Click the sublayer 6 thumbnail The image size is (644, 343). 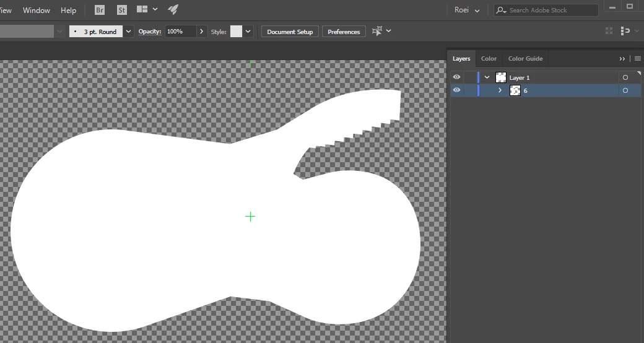515,90
